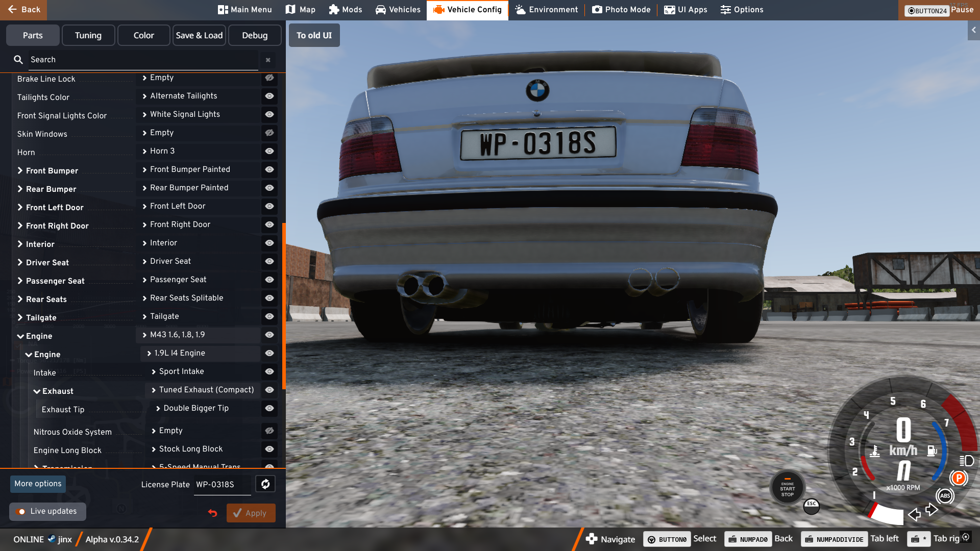
Task: Click the undo arrow next to Apply
Action: pyautogui.click(x=213, y=513)
